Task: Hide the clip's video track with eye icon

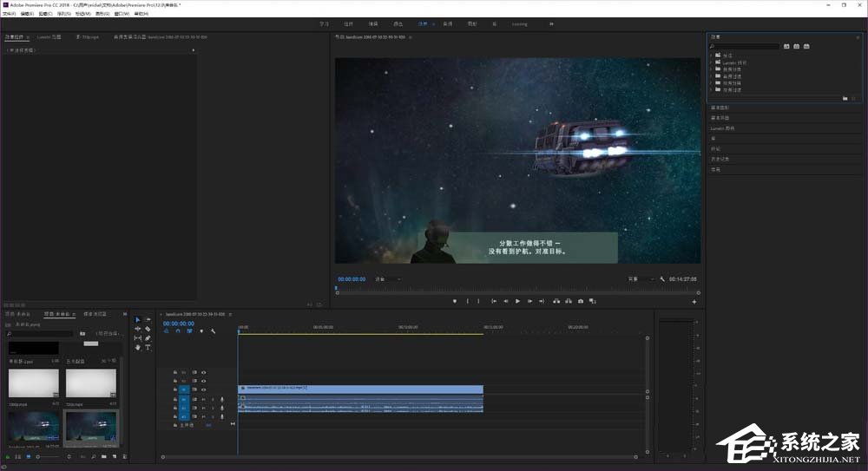Action: (204, 389)
